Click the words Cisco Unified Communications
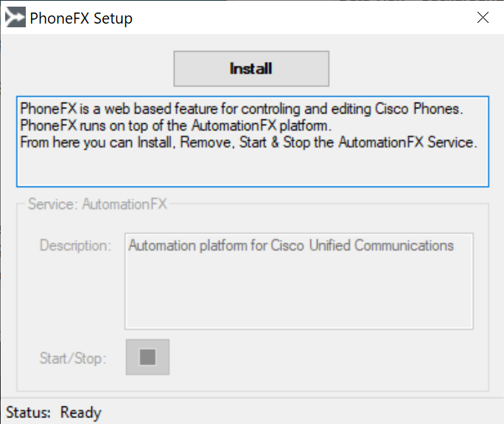504x424 pixels. 363,246
